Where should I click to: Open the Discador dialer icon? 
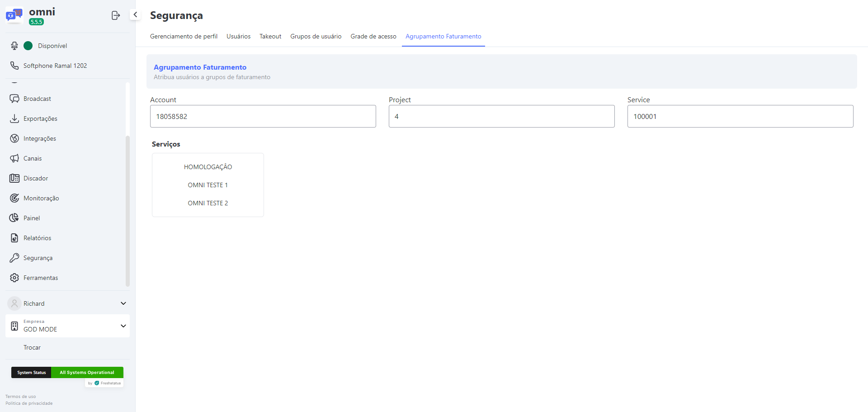pos(14,178)
